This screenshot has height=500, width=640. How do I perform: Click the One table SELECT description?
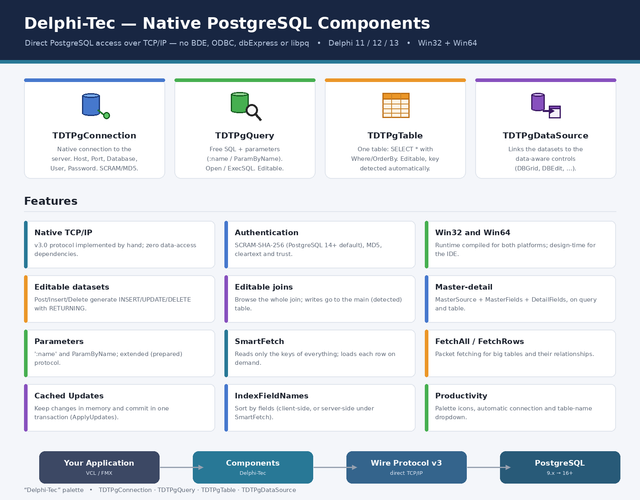(395, 159)
